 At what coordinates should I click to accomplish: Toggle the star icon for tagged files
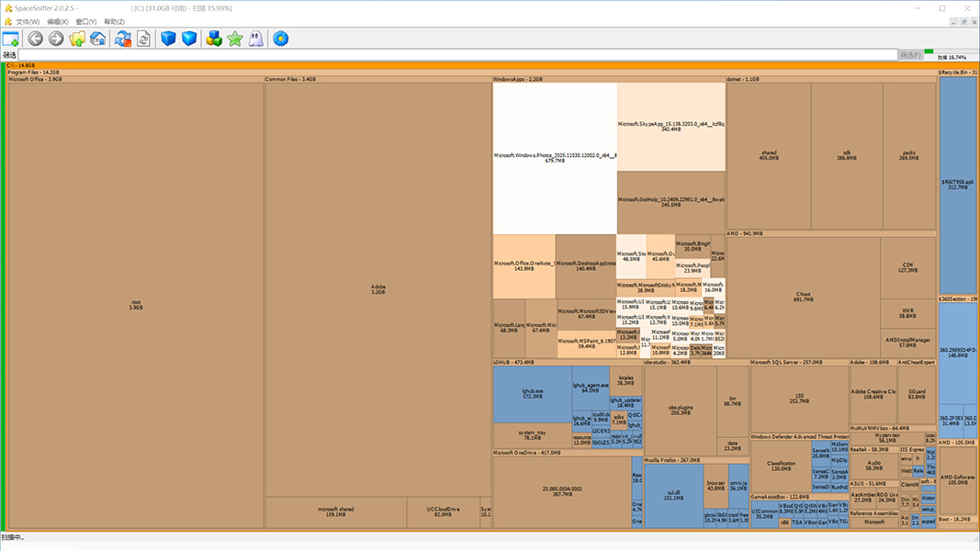(x=235, y=39)
